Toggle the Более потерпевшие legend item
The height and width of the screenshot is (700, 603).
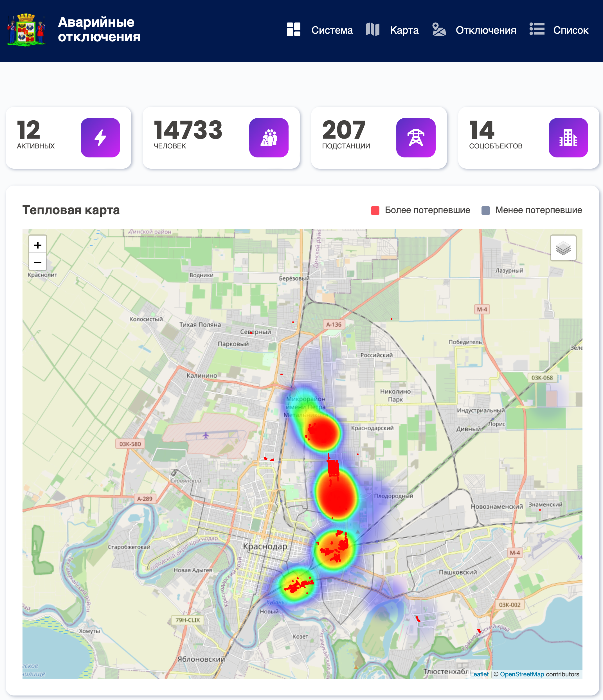tap(427, 210)
